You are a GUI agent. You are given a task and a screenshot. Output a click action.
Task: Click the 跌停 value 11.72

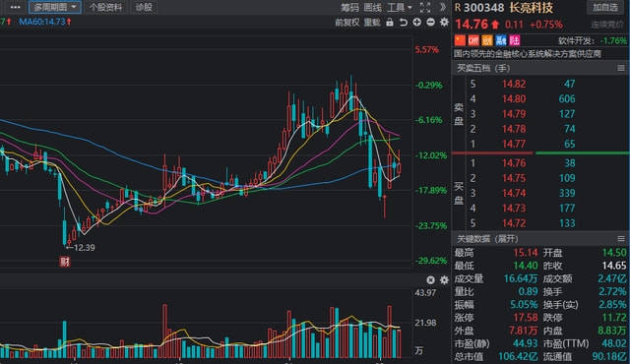coord(614,318)
